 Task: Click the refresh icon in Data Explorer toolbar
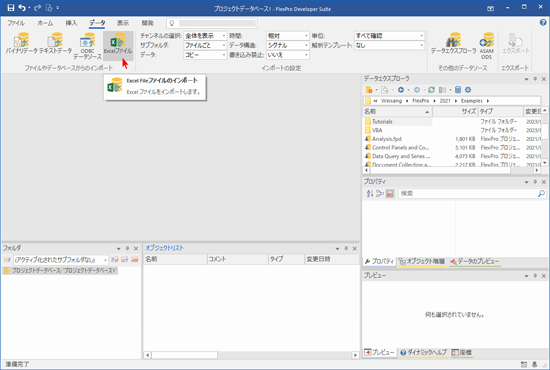pyautogui.click(x=431, y=90)
